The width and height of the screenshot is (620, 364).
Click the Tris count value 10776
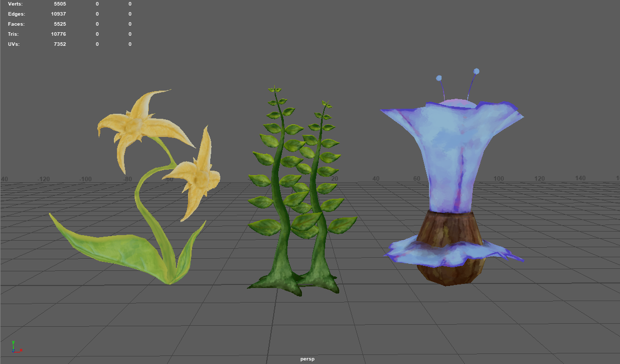[58, 34]
